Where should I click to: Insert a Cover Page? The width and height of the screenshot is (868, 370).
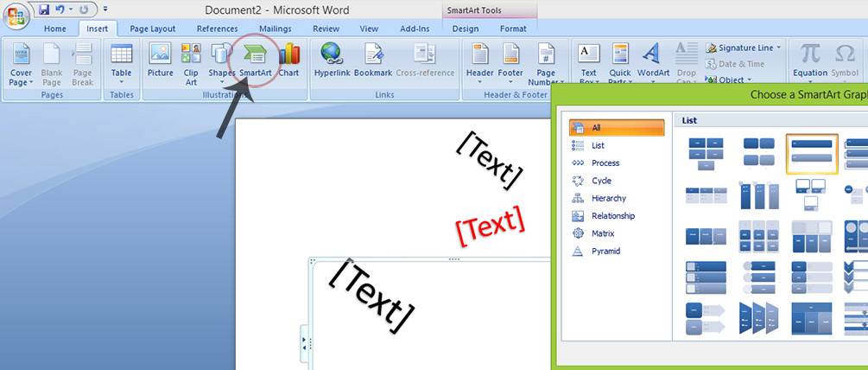pyautogui.click(x=21, y=64)
